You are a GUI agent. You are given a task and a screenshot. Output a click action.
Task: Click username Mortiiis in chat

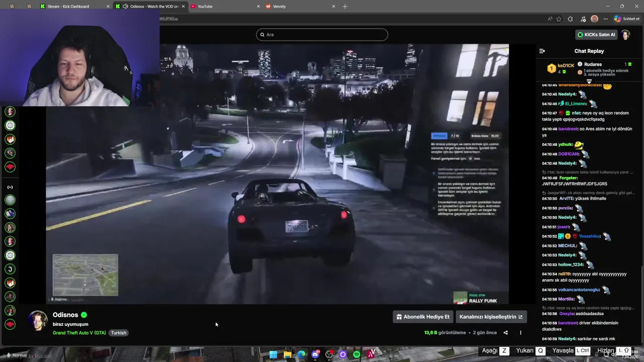click(x=567, y=299)
